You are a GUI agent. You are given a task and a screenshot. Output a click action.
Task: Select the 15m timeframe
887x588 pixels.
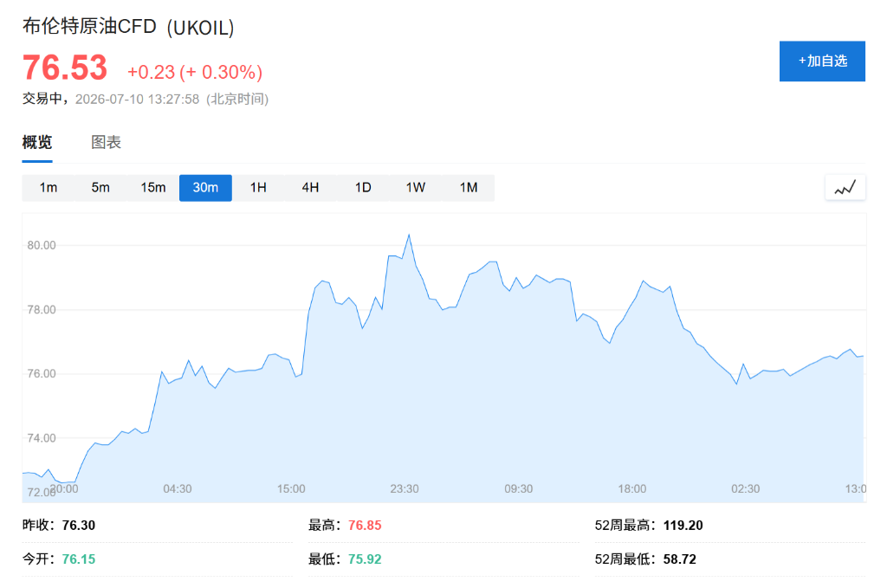[153, 188]
